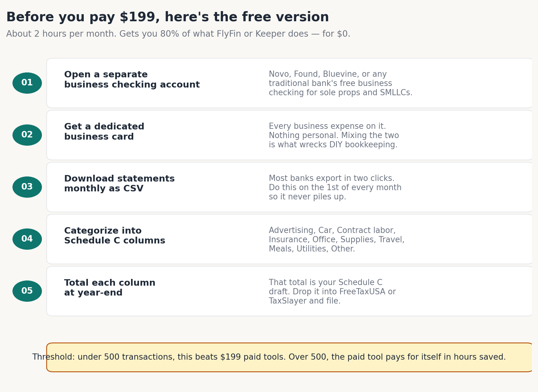The image size is (538, 392).
Task: Click the subtitle about 2 hours per month
Action: pos(178,34)
